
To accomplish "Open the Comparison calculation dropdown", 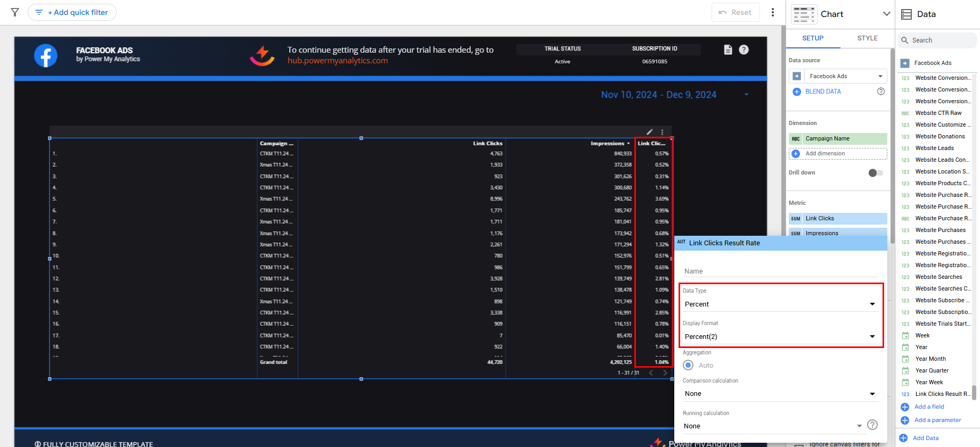I will pyautogui.click(x=780, y=394).
